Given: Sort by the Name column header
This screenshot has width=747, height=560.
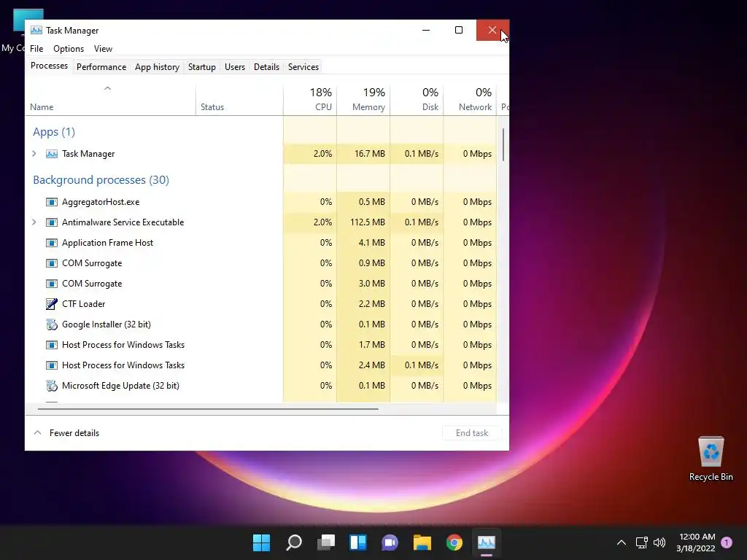Looking at the screenshot, I should (110, 100).
